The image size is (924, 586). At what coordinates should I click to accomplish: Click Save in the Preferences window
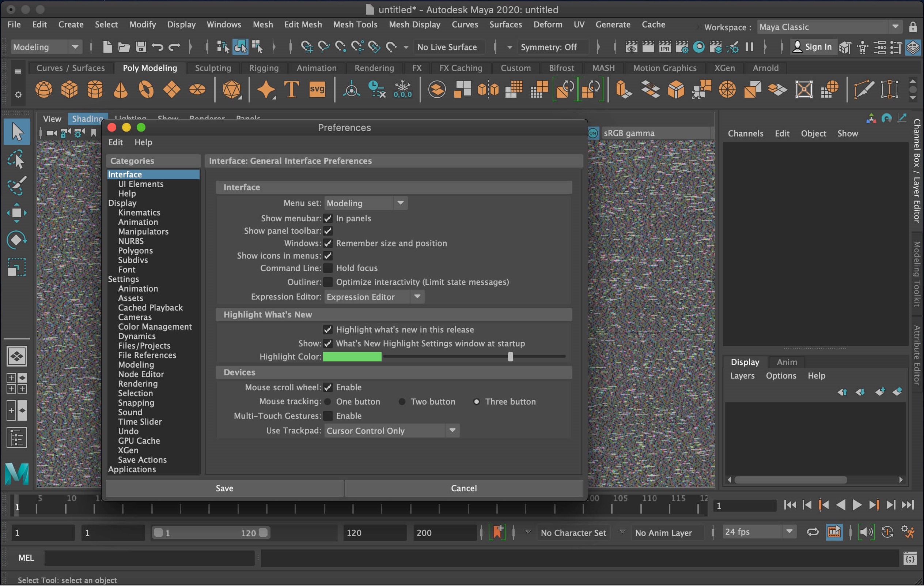[224, 488]
